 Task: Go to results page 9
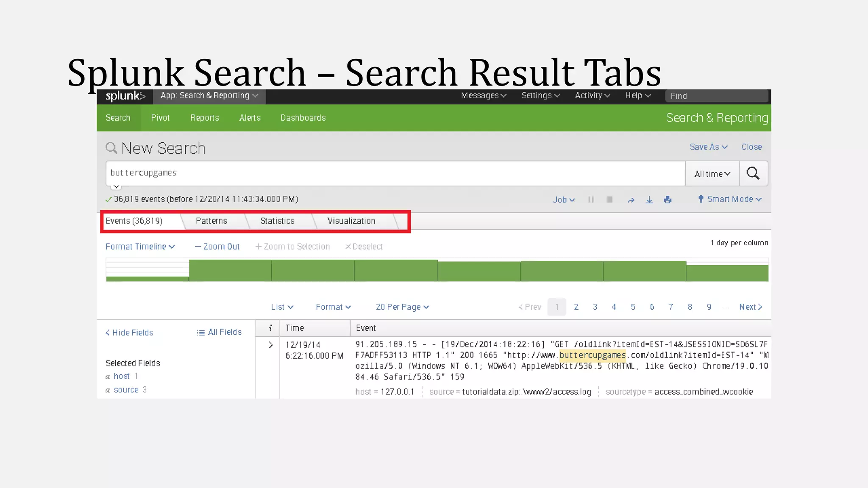[709, 307]
